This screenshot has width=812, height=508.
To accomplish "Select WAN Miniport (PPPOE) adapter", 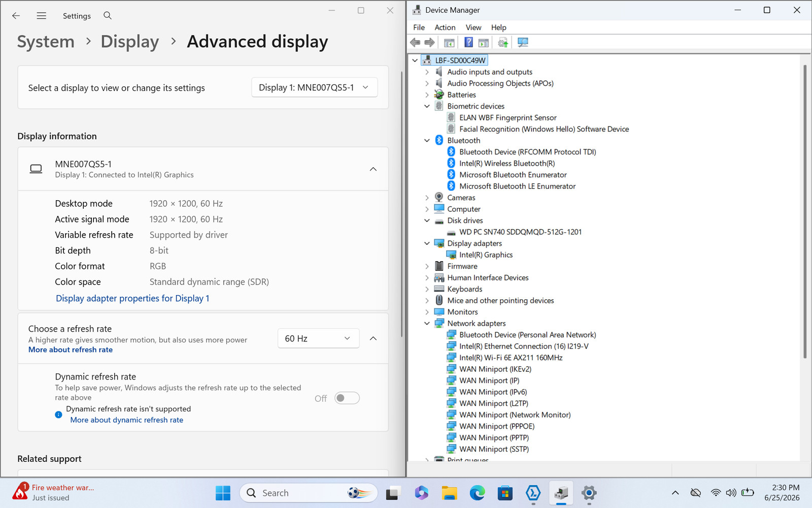I will coord(497,426).
